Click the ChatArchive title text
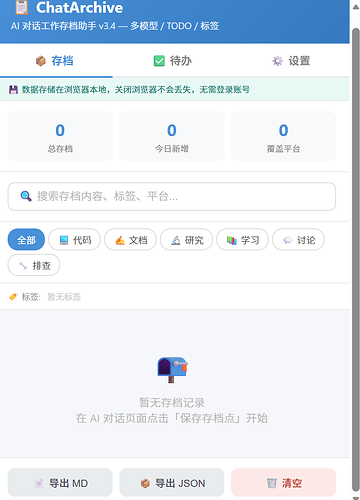This screenshot has height=500, width=360. pos(79,8)
